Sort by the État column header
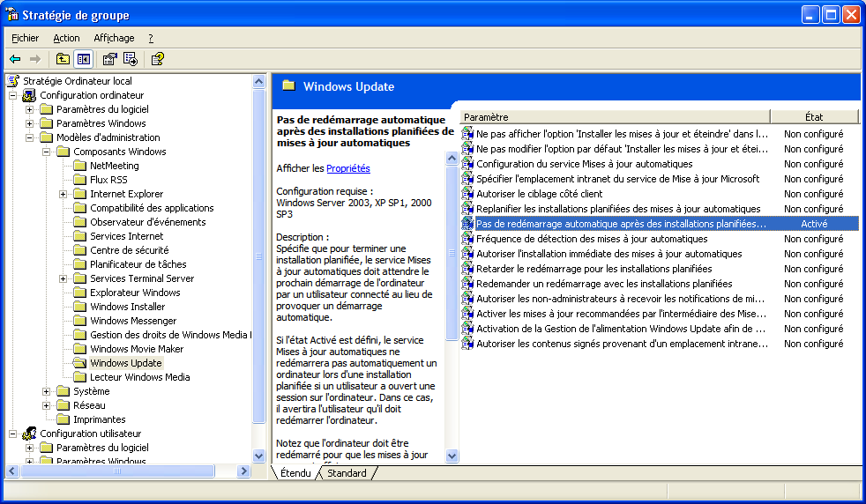Viewport: 866px width, 504px height. [x=813, y=116]
